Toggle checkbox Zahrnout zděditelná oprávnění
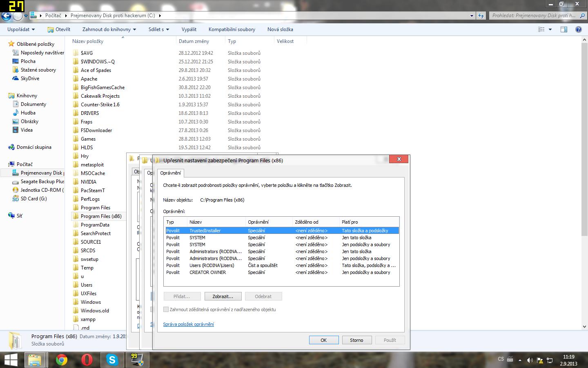The width and height of the screenshot is (588, 368). pyautogui.click(x=166, y=310)
